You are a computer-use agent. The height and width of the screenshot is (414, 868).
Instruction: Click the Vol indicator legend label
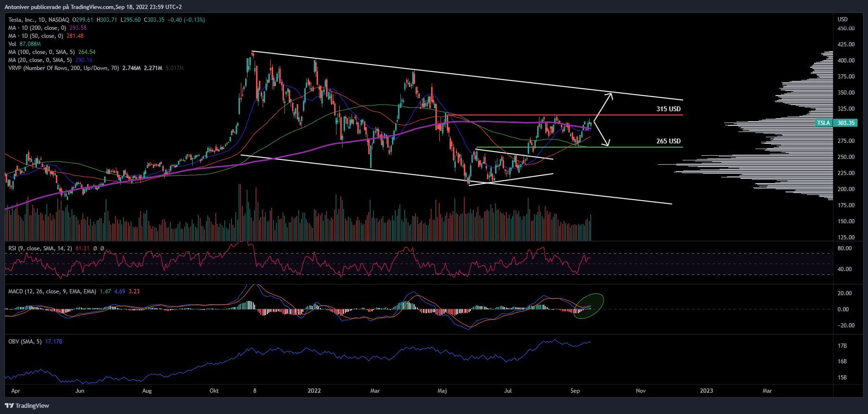click(12, 44)
